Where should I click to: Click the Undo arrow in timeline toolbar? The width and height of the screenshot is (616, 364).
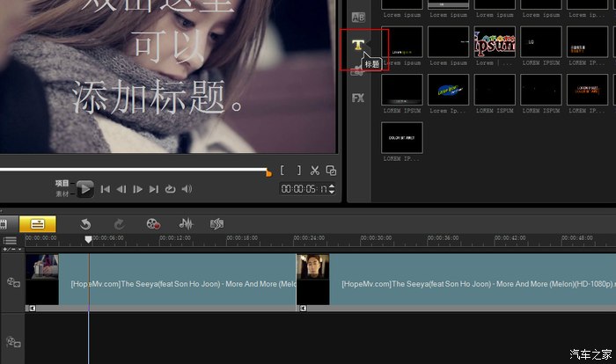[x=85, y=224]
